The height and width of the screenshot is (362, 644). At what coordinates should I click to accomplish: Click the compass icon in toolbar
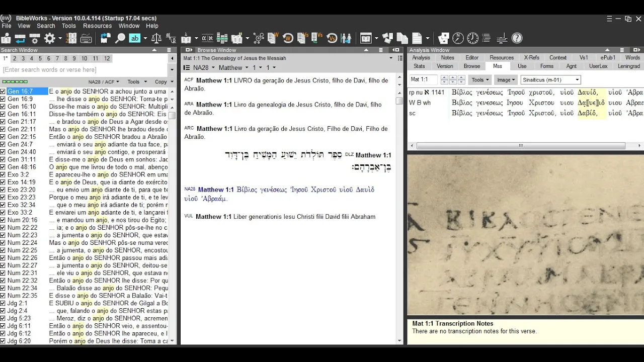458,38
